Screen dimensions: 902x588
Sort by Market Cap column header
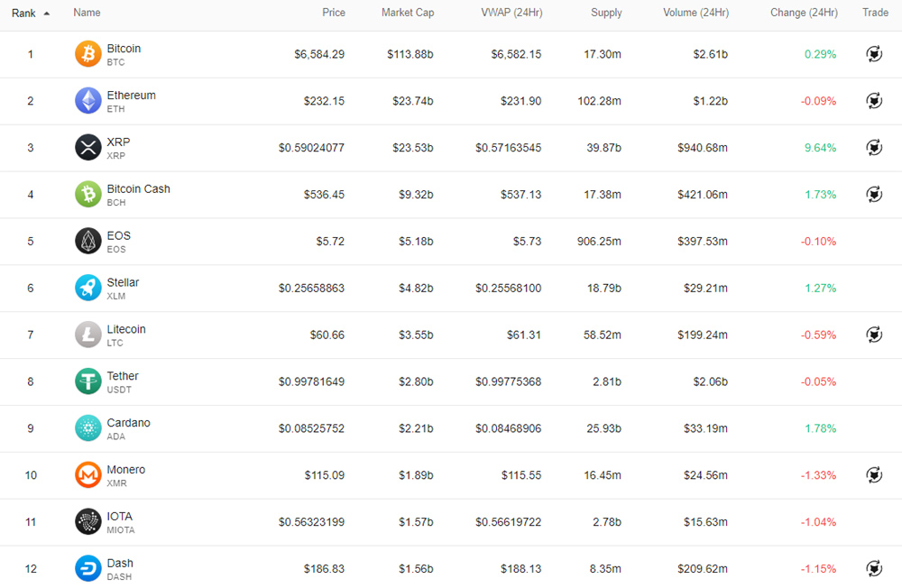pyautogui.click(x=407, y=13)
